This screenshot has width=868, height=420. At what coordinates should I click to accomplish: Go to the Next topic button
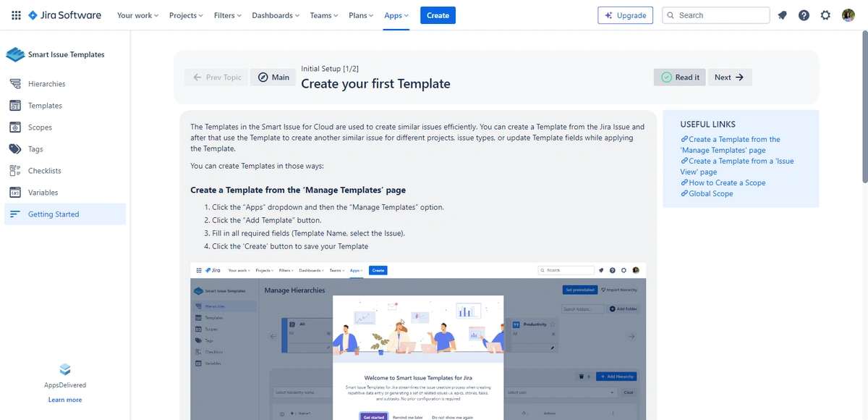click(729, 77)
